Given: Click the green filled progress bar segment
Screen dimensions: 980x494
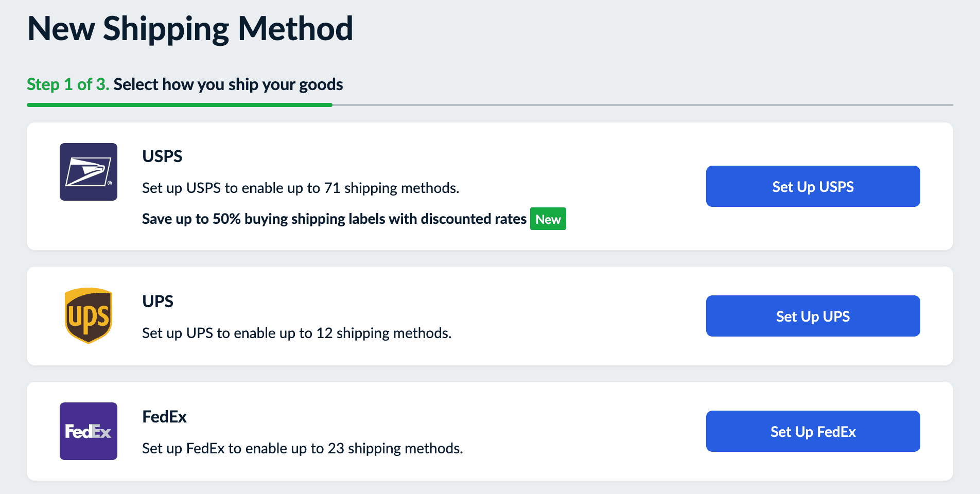Looking at the screenshot, I should tap(179, 105).
